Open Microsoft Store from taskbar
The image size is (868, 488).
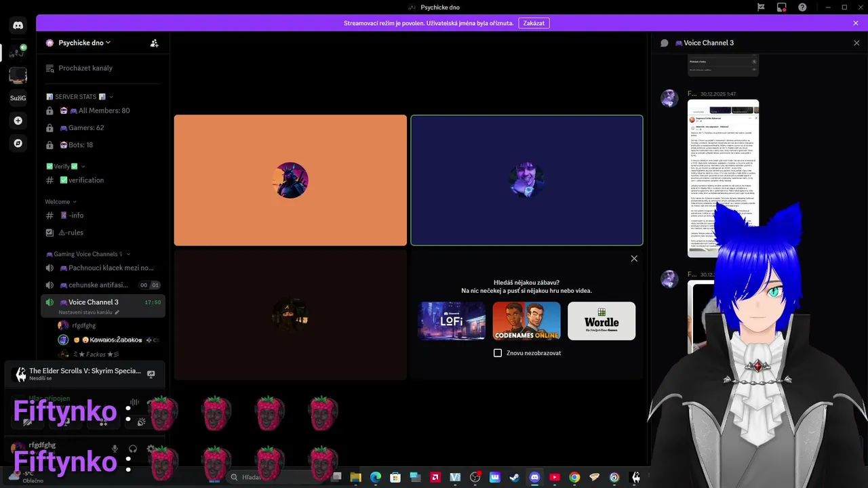click(395, 477)
